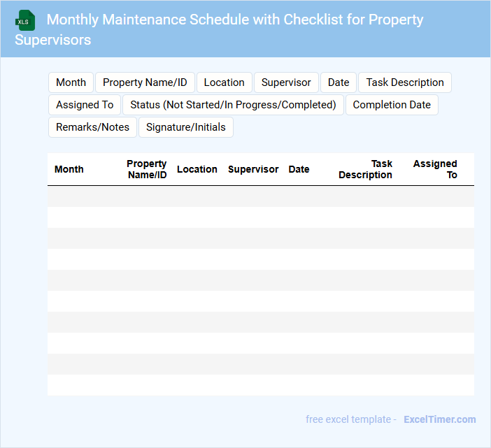Click the Property Name/ID column header
Image resolution: width=491 pixels, height=448 pixels.
[147, 169]
